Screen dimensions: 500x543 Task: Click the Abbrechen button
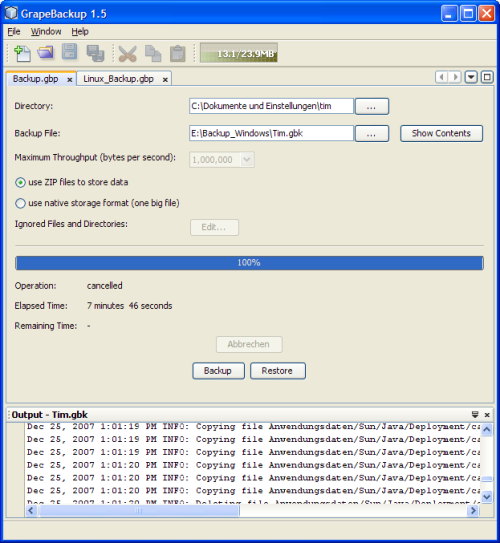(x=249, y=344)
